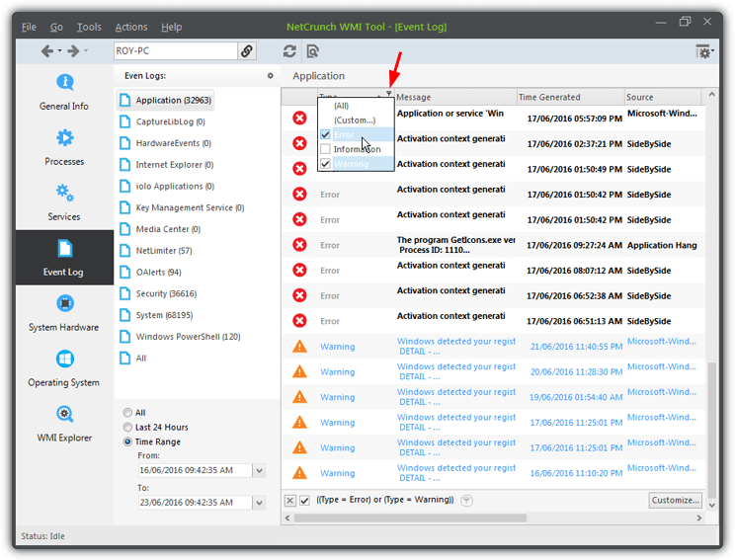Screen dimensions: 735x560
Task: Select the All time radio button
Action: point(127,413)
